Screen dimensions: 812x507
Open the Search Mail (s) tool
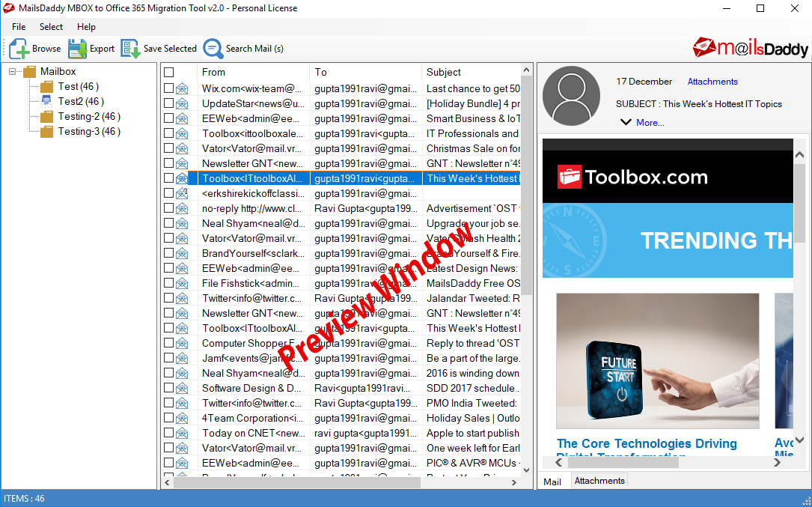(x=243, y=49)
